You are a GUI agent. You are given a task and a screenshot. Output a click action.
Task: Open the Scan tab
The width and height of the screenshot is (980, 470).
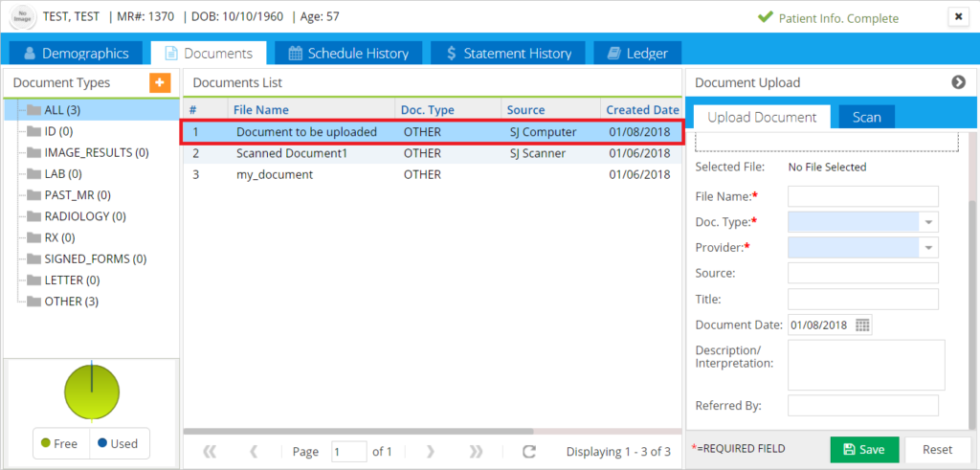click(x=866, y=117)
